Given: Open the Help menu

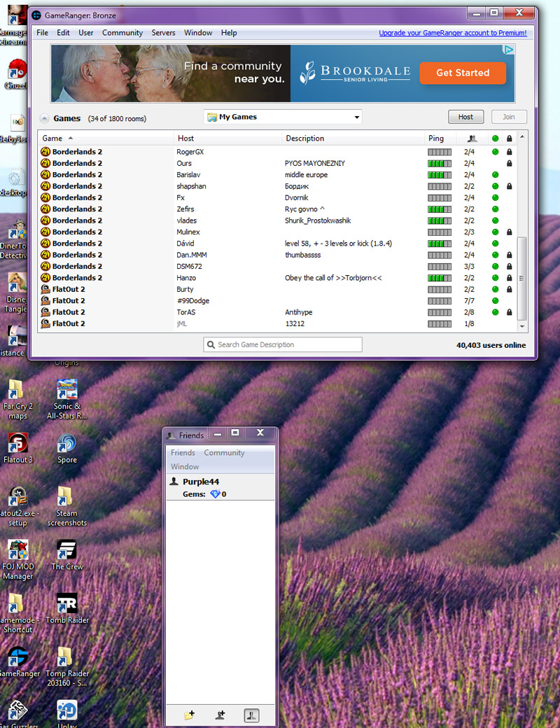Looking at the screenshot, I should pos(229,32).
